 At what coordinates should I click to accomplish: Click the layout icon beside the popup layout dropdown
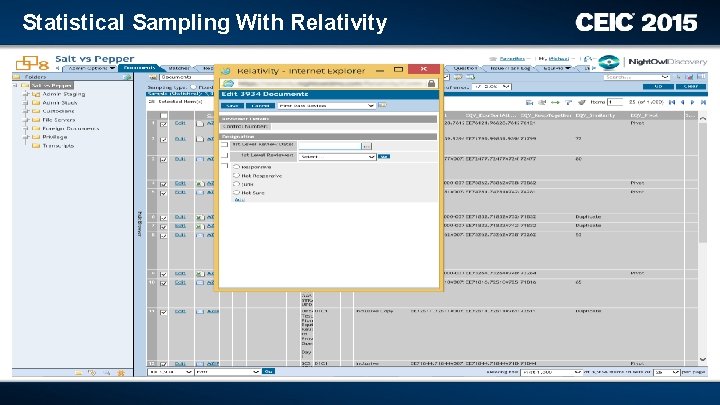[382, 105]
